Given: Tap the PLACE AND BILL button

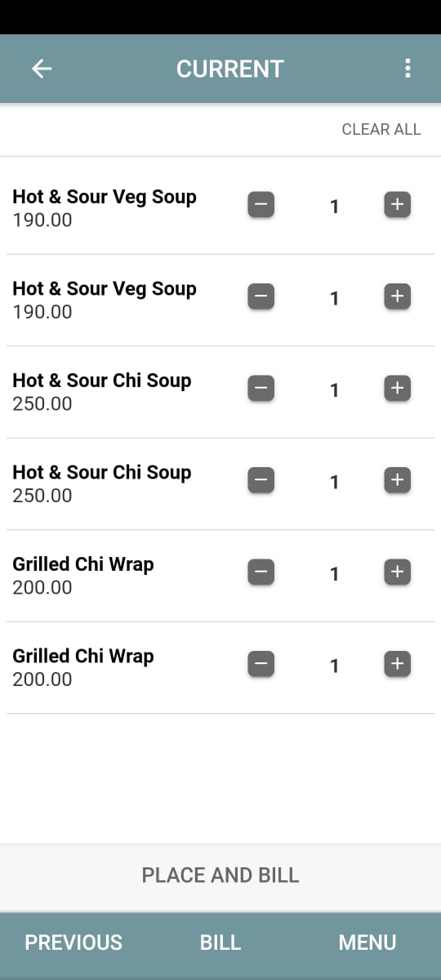Looking at the screenshot, I should pos(220,875).
